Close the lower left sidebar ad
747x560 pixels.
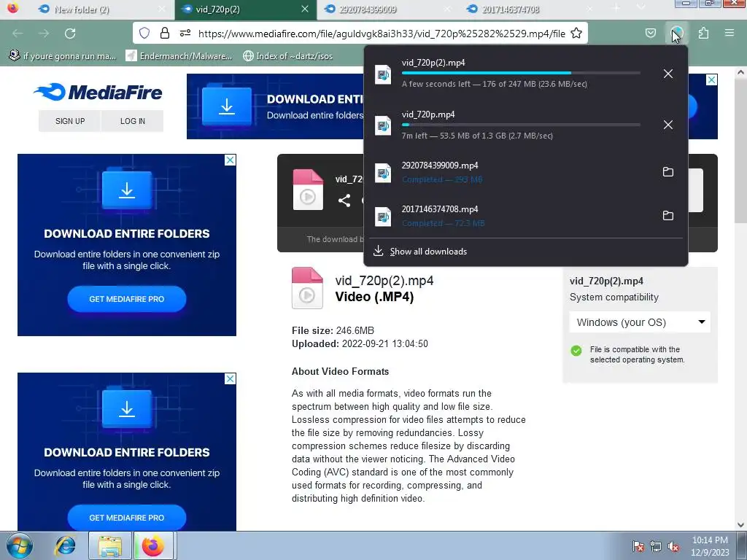tap(230, 378)
